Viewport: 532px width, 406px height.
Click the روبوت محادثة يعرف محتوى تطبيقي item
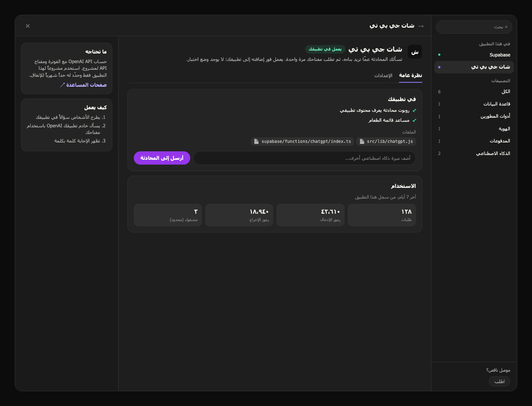(x=378, y=110)
